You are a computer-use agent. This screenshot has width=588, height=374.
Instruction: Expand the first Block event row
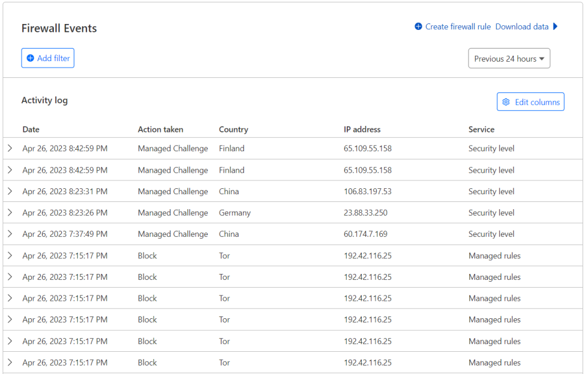[x=10, y=255]
